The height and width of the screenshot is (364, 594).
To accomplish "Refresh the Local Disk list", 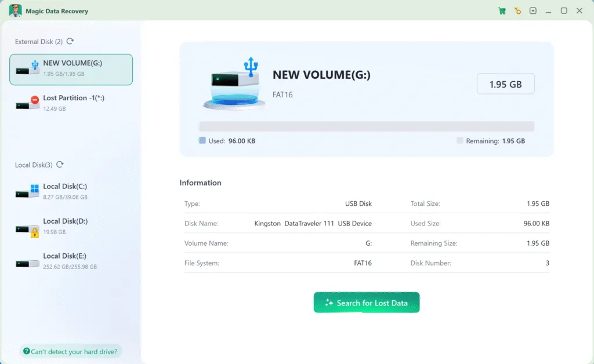I will coord(60,165).
